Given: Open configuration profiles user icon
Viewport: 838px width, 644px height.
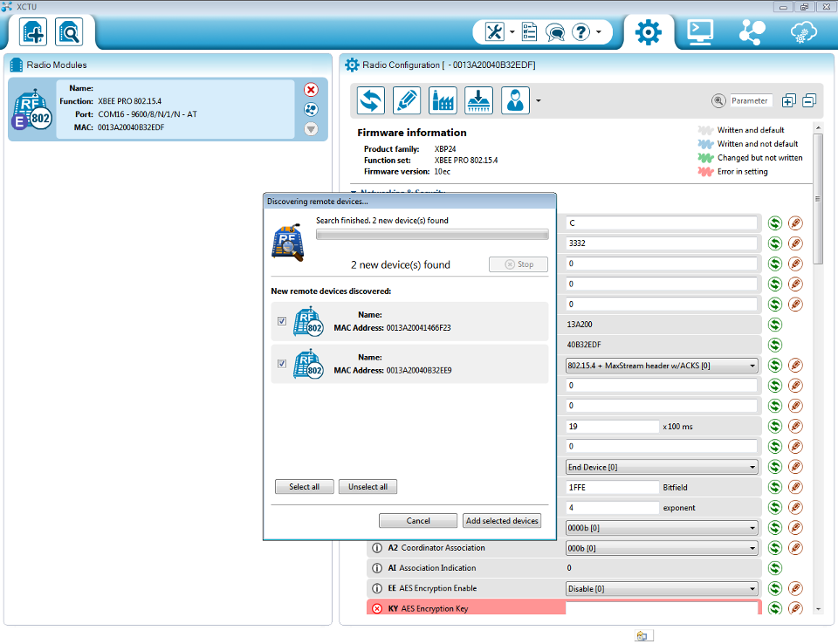Looking at the screenshot, I should pyautogui.click(x=515, y=100).
